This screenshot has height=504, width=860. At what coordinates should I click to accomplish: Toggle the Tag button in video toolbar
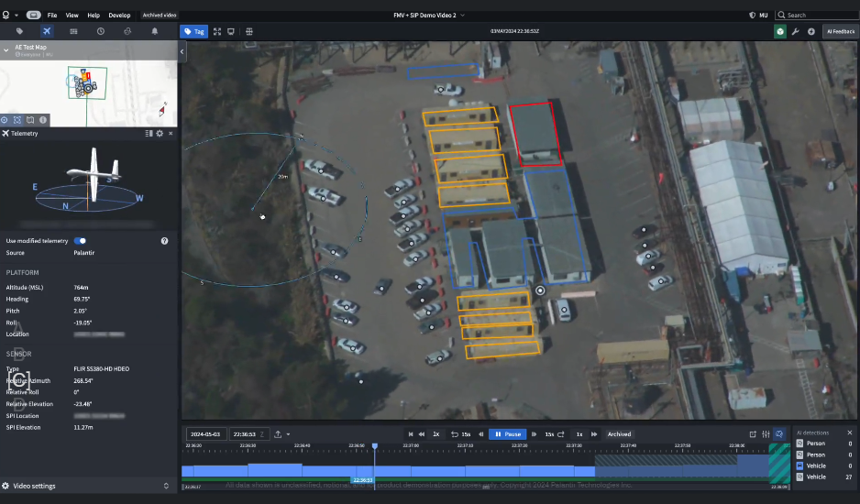(x=193, y=32)
